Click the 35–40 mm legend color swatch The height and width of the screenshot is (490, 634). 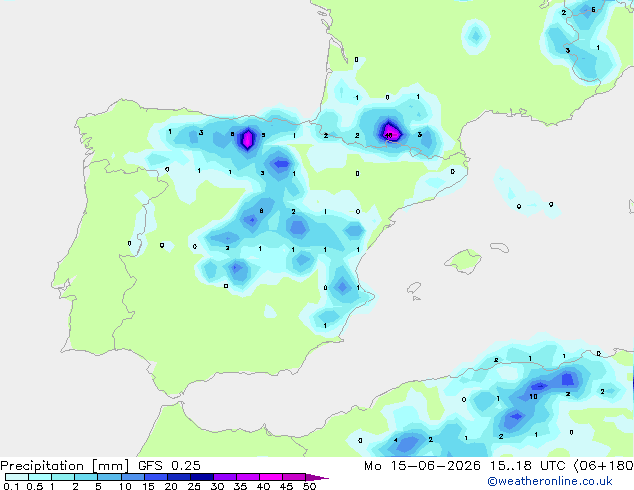pos(248,477)
